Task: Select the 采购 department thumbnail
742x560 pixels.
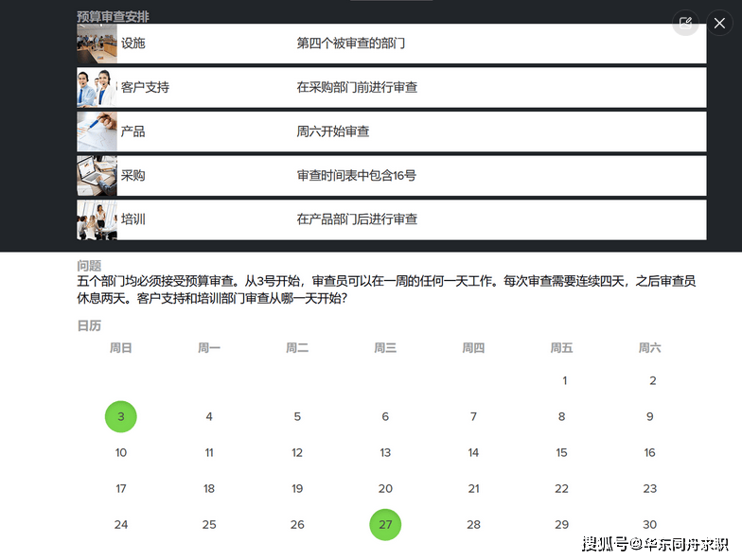Action: 97,176
